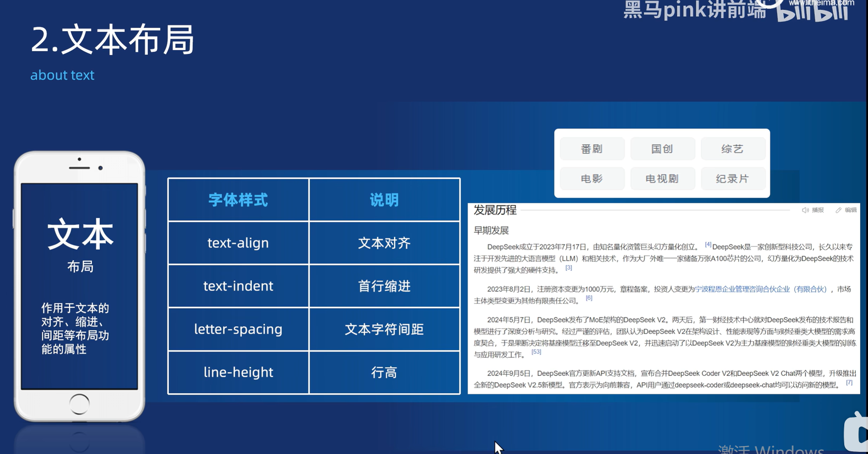Screen dimensions: 868x454
Task: Click the 编辑 pencil icon
Action: tap(838, 210)
